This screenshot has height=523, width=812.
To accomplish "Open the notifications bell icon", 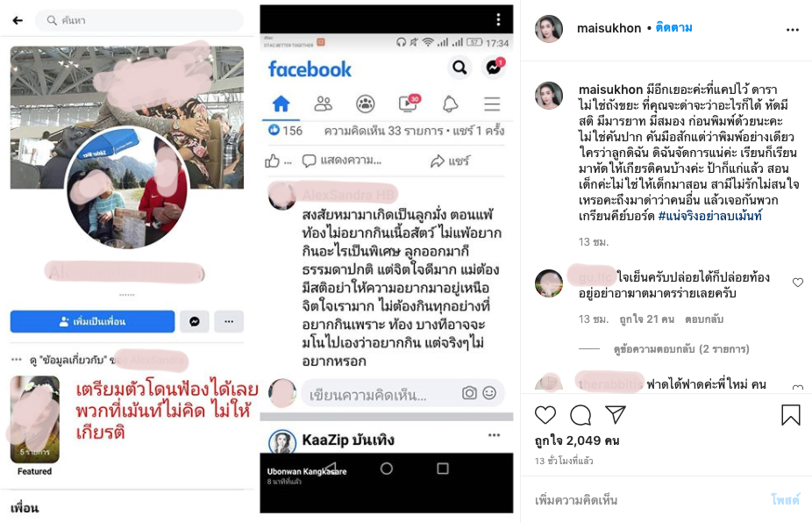I will click(x=450, y=104).
